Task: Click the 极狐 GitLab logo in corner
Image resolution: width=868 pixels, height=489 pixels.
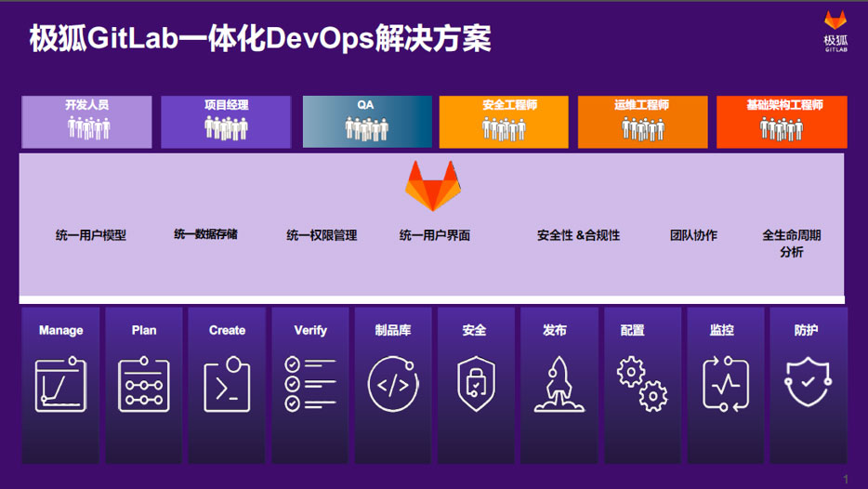Action: [835, 32]
